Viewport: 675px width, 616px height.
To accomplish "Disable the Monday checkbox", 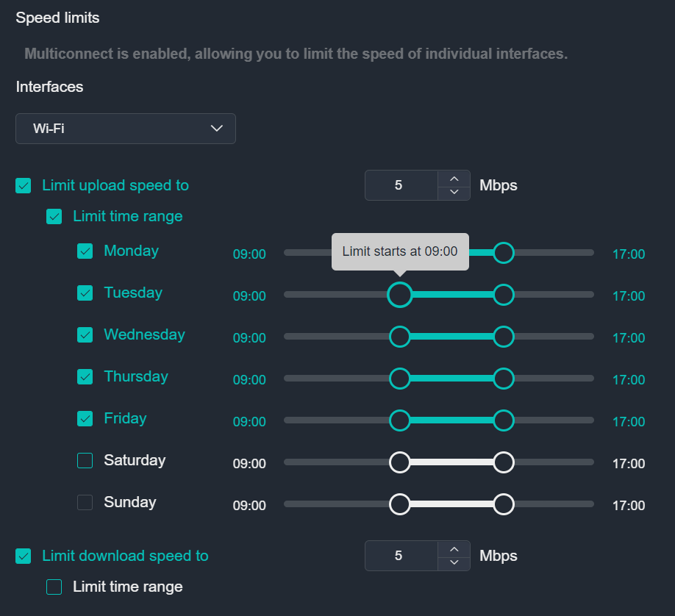I will 85,251.
